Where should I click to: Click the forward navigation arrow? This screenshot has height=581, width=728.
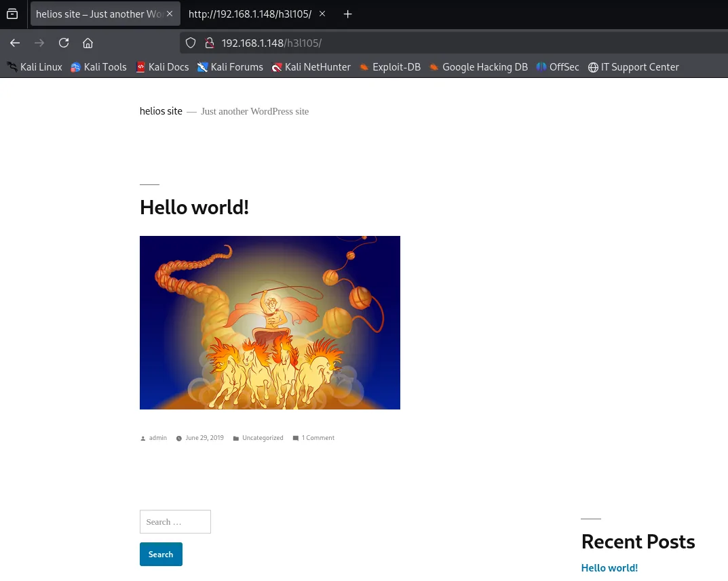click(39, 43)
